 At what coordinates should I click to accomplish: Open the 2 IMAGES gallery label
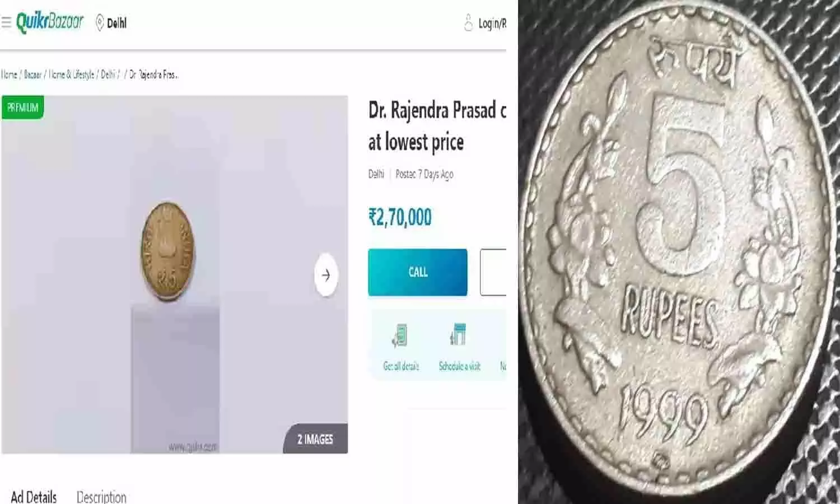(315, 439)
